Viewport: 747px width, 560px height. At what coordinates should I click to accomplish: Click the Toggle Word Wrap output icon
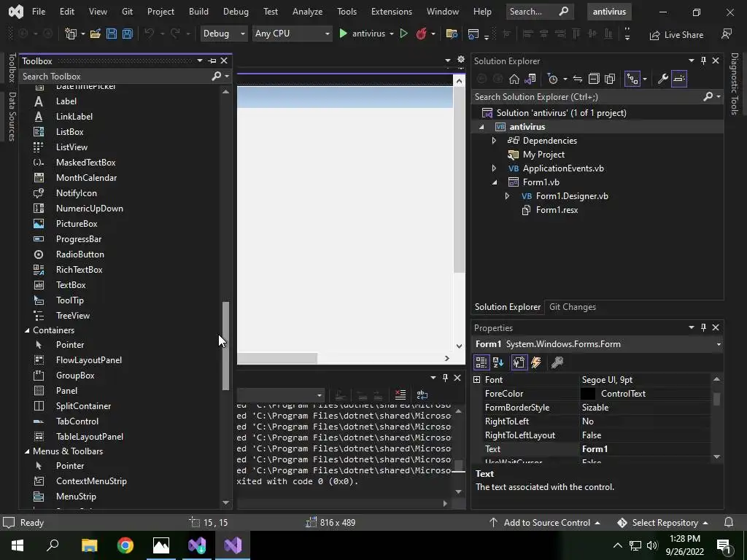pyautogui.click(x=422, y=394)
